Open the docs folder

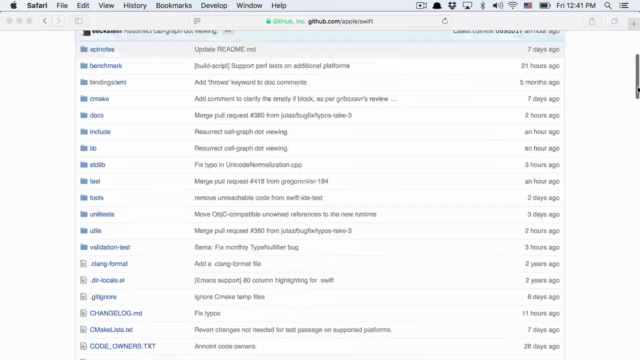pos(96,115)
